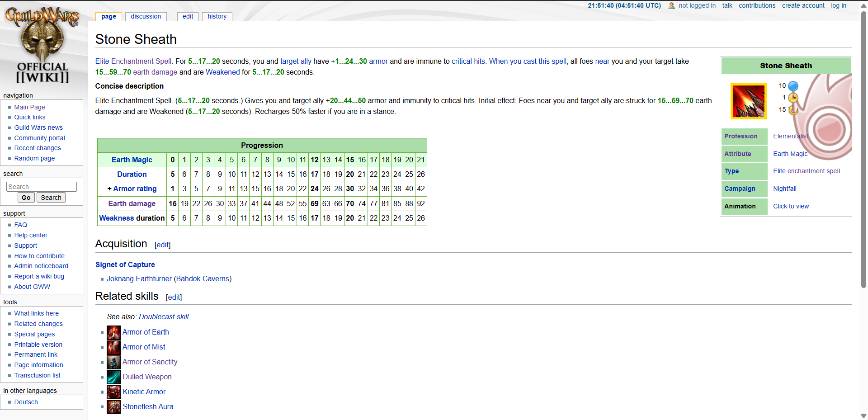The width and height of the screenshot is (868, 420).
Task: Open Elite Enchantment Spell link in description
Action: 133,61
